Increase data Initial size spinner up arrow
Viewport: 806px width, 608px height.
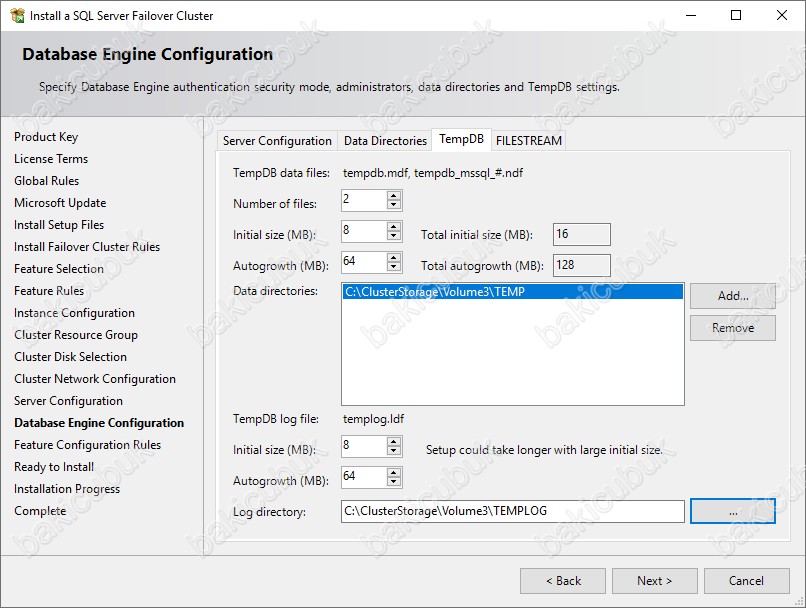tap(394, 226)
